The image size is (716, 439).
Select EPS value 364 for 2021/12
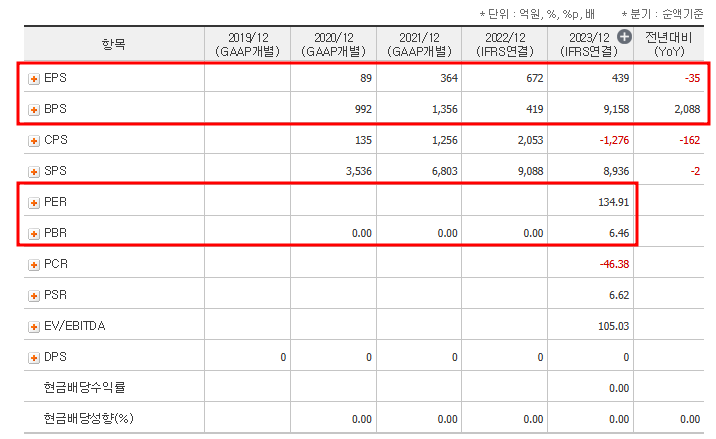(449, 79)
